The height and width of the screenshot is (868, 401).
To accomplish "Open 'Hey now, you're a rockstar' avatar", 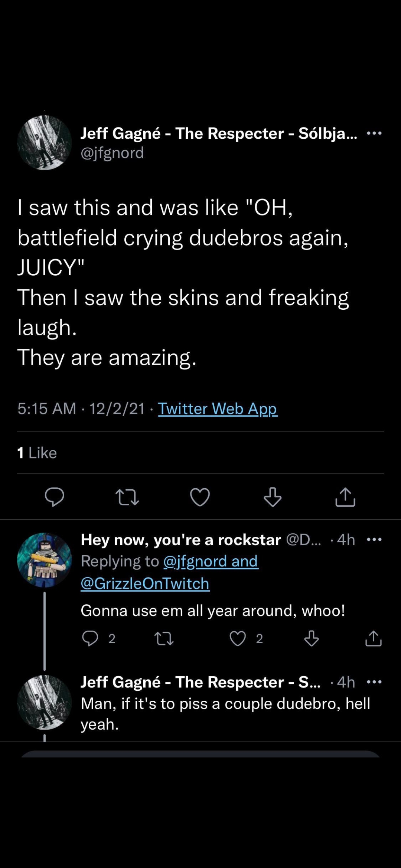I will [x=45, y=560].
